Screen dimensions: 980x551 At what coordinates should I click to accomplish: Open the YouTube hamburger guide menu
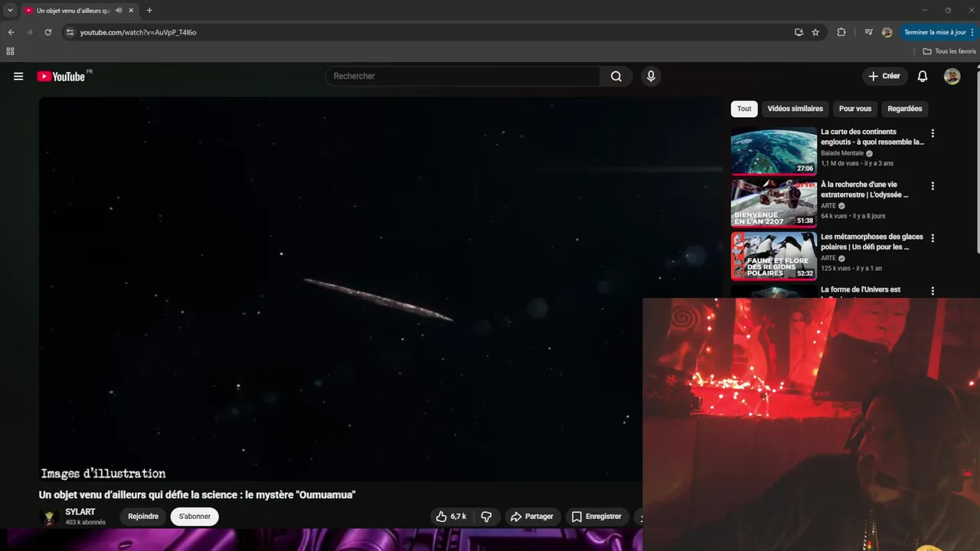coord(18,77)
